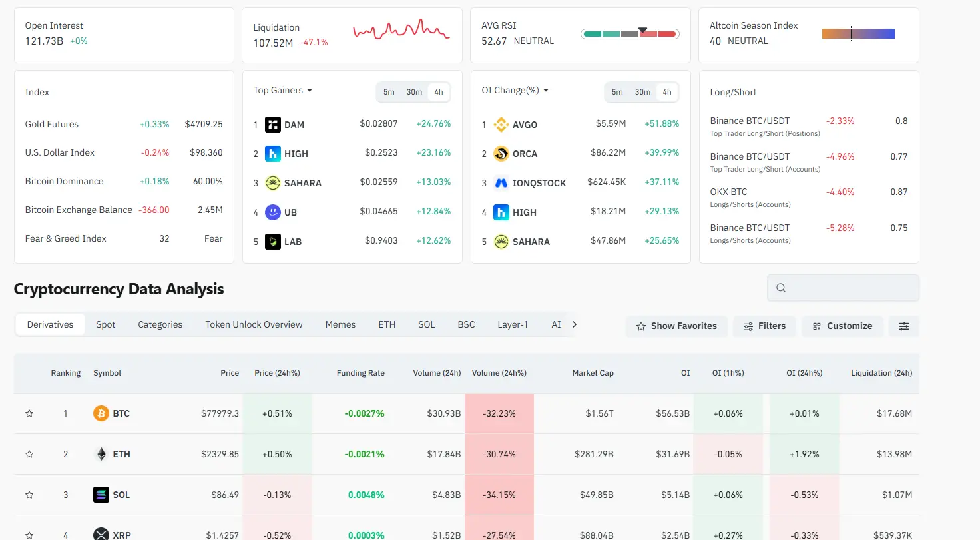The height and width of the screenshot is (540, 980).
Task: Click the XRP logo in the table
Action: point(101,534)
